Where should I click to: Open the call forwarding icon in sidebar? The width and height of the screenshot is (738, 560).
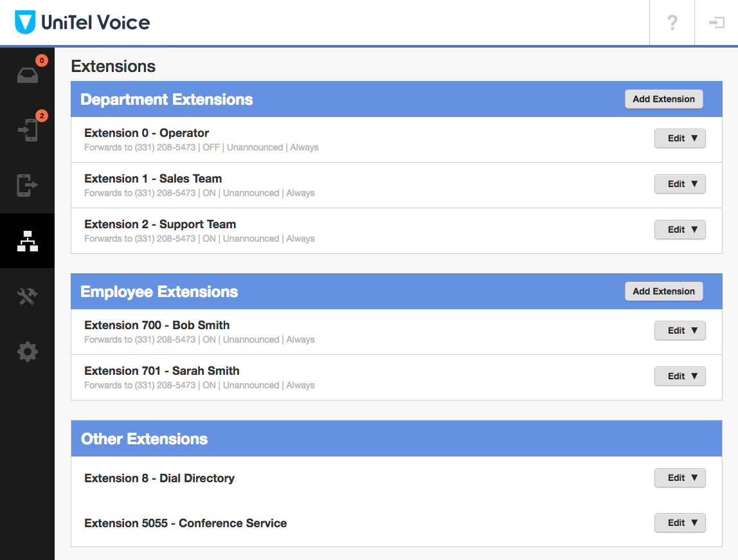27,185
